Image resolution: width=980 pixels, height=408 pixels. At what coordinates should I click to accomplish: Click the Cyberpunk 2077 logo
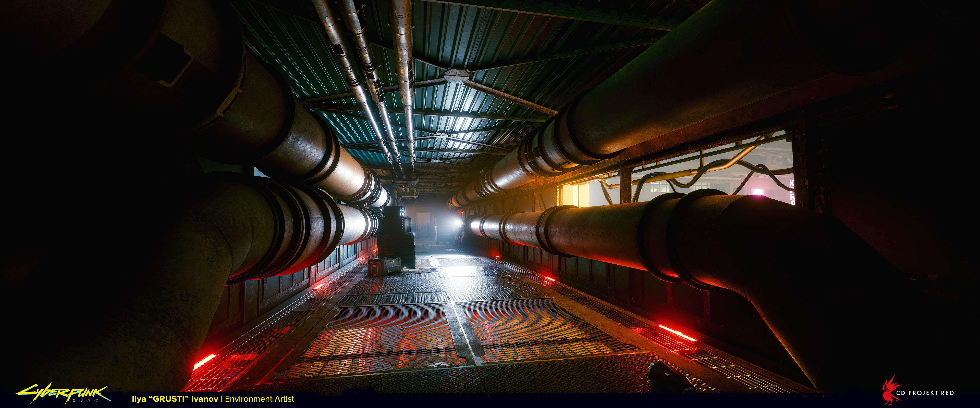pyautogui.click(x=63, y=393)
